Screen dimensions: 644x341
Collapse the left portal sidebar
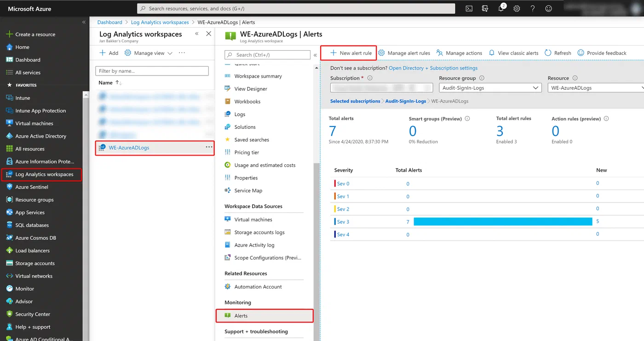pyautogui.click(x=84, y=22)
